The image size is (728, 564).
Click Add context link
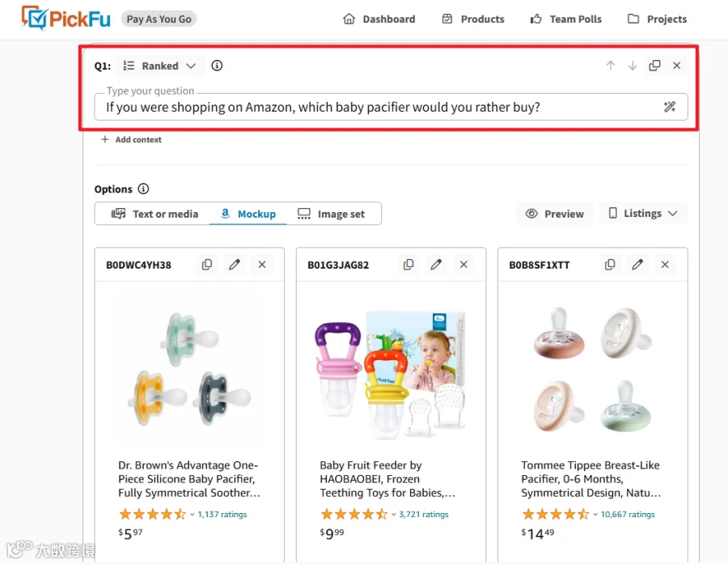point(131,139)
